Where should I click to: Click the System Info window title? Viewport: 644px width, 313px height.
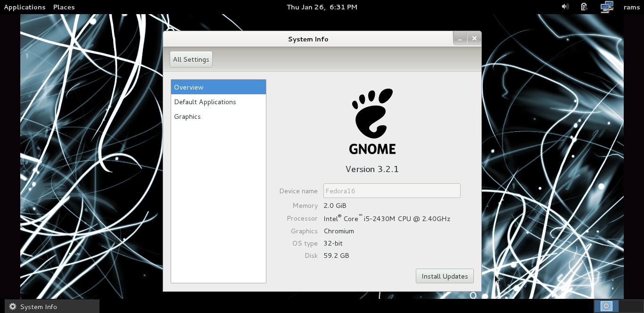click(308, 39)
